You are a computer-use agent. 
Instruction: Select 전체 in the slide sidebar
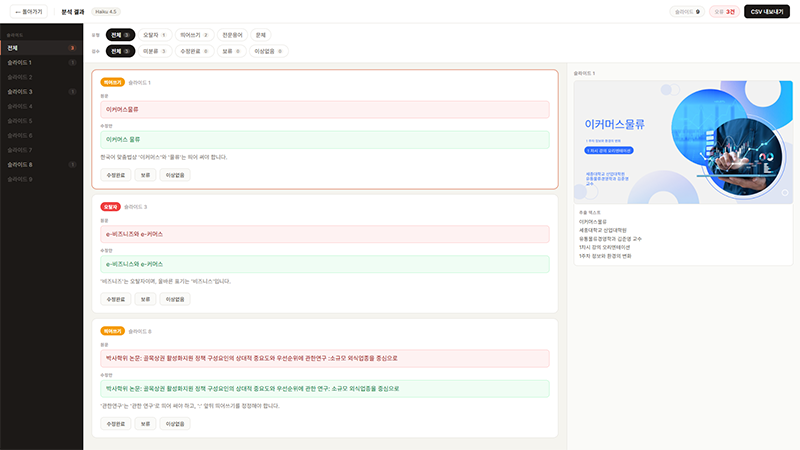[x=41, y=48]
